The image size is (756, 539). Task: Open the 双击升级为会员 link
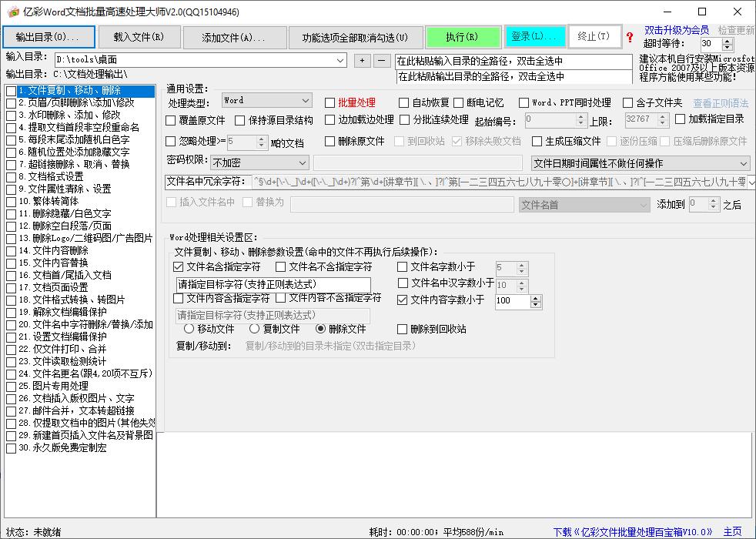677,30
